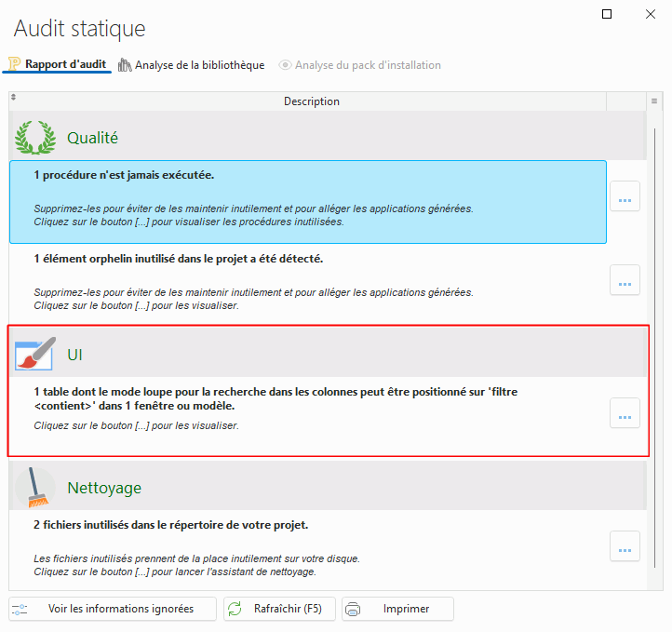Click the books icon of Analyse de la bibliothèque
Image resolution: width=672 pixels, height=632 pixels.
125,65
